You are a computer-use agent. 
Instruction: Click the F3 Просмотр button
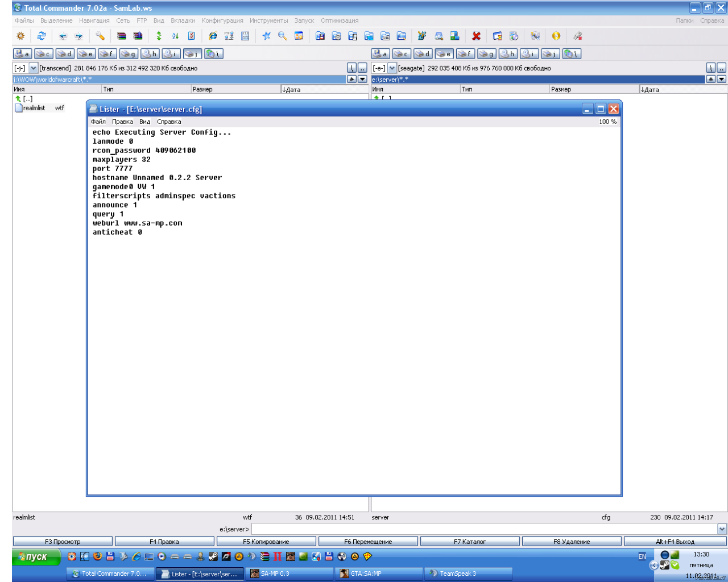[63, 542]
